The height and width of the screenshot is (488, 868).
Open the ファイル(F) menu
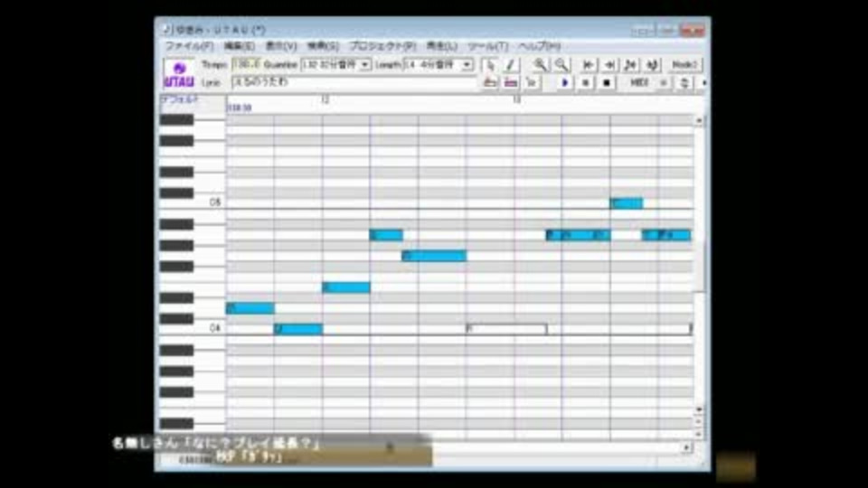[x=189, y=46]
